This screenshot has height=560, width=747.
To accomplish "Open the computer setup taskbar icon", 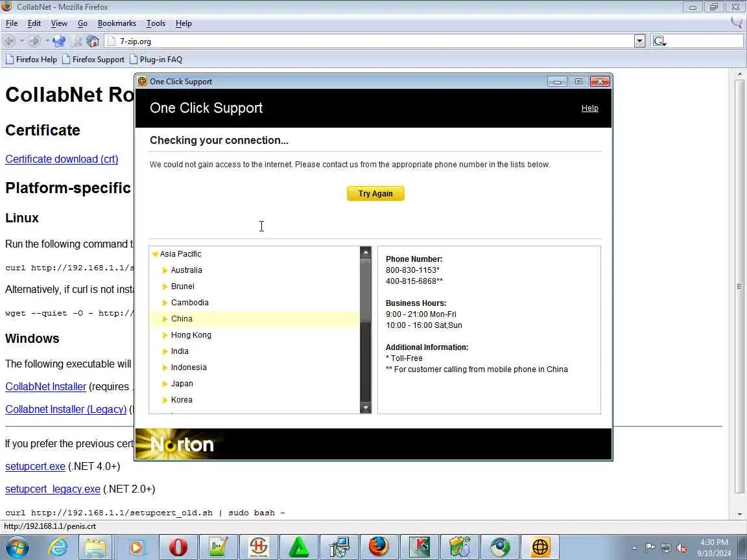I will coord(339,547).
